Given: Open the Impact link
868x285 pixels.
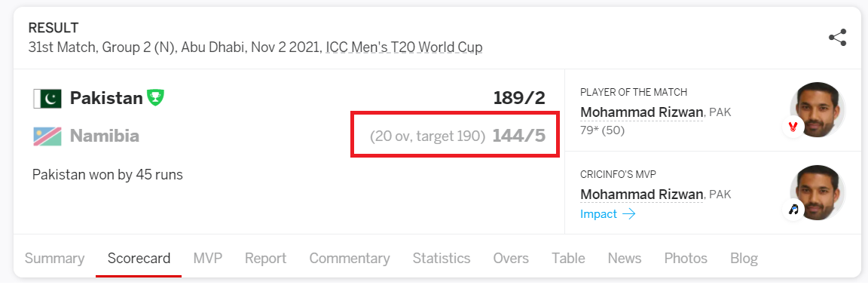Looking at the screenshot, I should [598, 214].
